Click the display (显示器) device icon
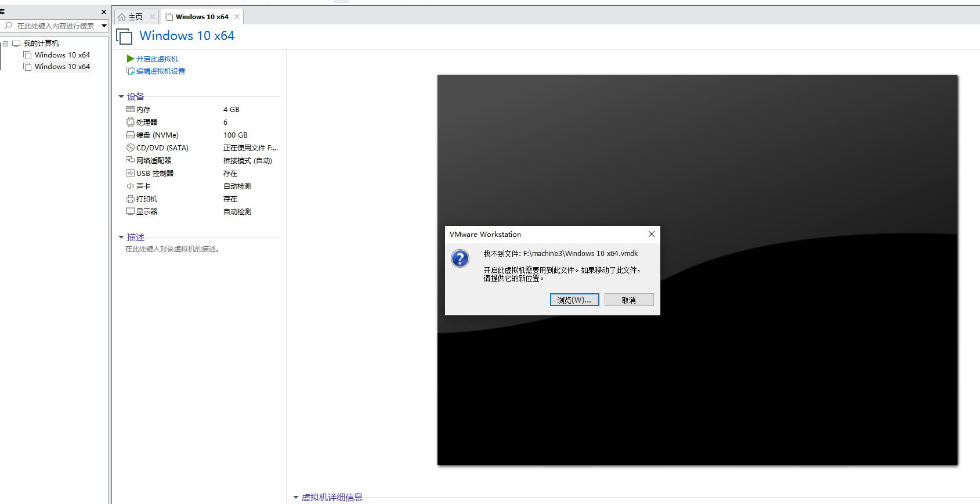 [131, 211]
